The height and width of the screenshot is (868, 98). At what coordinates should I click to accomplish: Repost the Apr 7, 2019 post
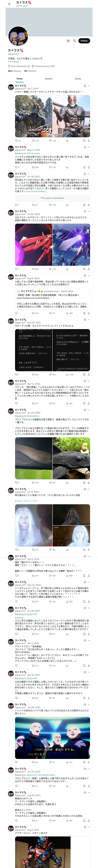[35, 140]
